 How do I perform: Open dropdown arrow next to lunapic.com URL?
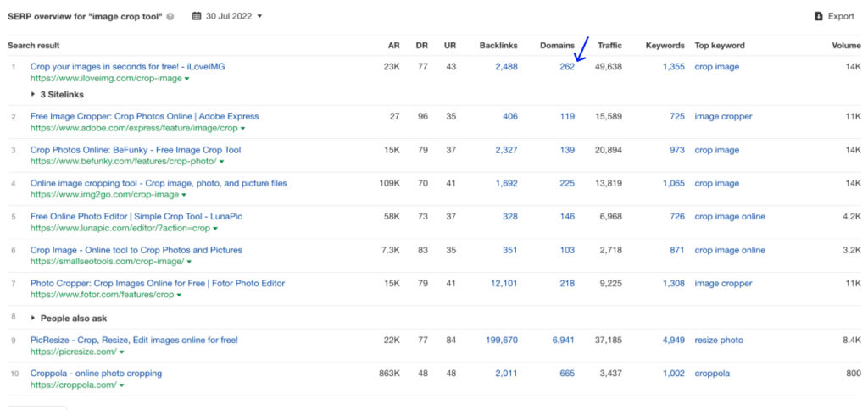coord(215,229)
